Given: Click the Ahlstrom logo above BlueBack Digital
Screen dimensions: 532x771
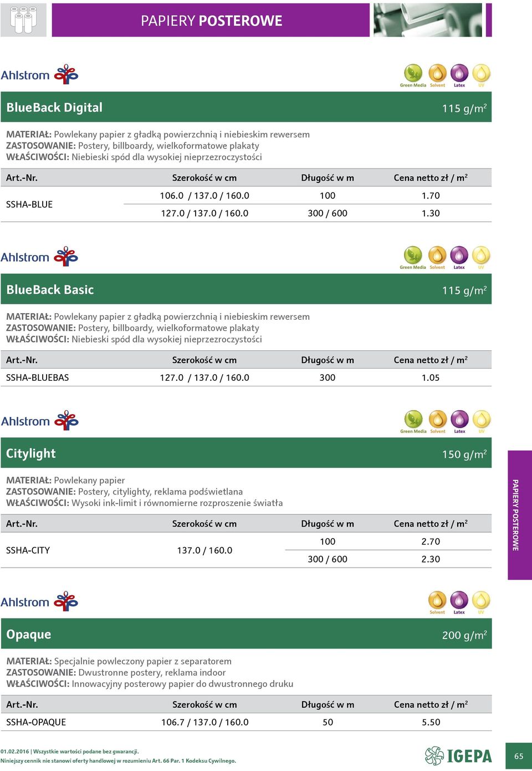Looking at the screenshot, I should 40,75.
